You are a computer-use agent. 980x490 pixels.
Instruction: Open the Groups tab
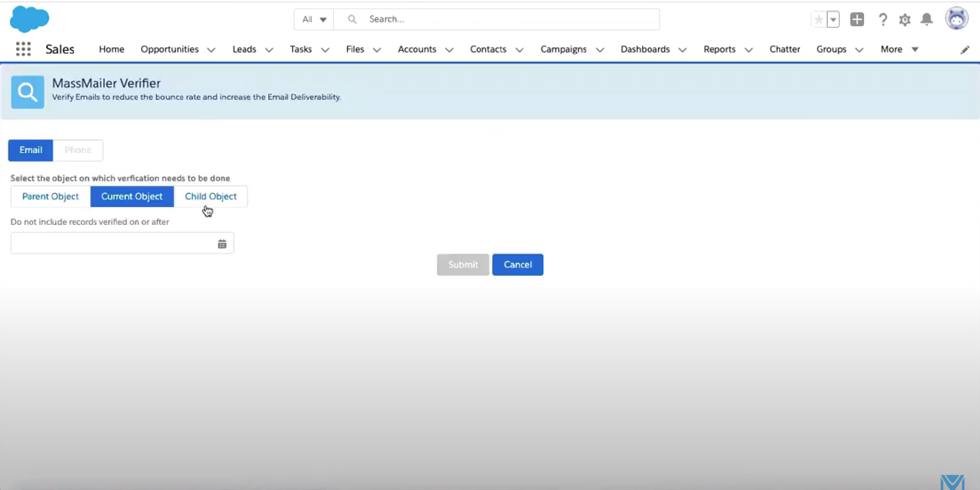[x=831, y=49]
